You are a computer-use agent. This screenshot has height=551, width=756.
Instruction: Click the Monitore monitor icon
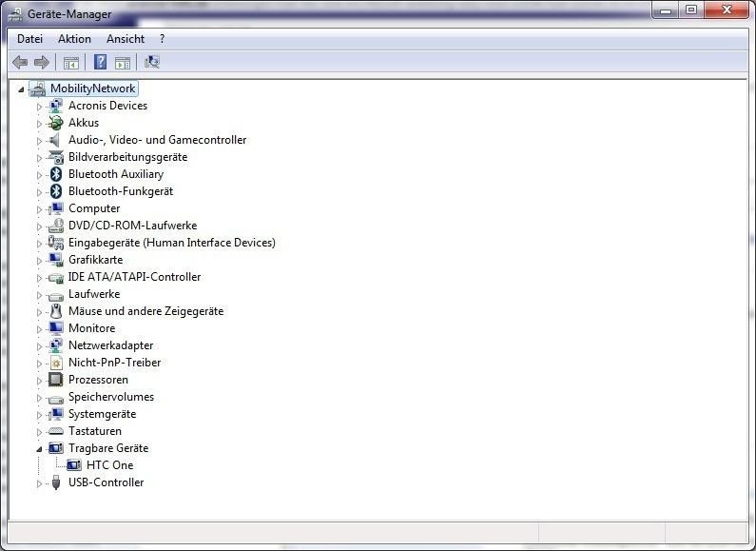(56, 328)
